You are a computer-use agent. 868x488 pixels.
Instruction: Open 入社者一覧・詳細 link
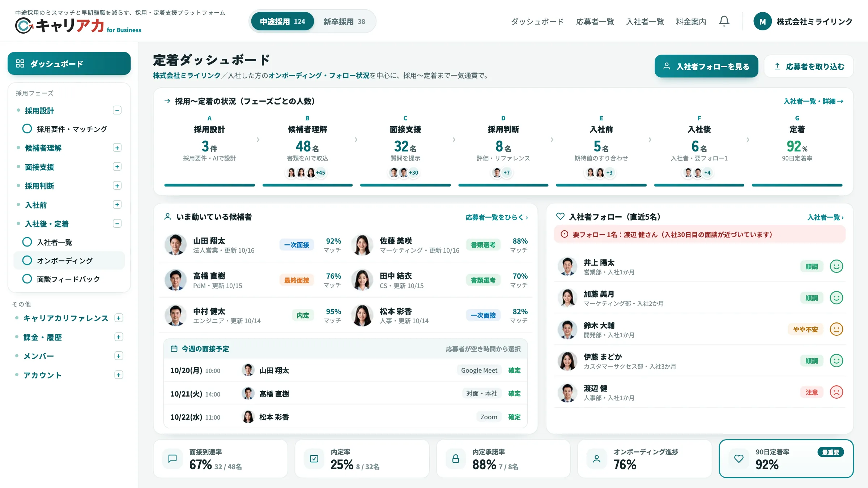(813, 101)
